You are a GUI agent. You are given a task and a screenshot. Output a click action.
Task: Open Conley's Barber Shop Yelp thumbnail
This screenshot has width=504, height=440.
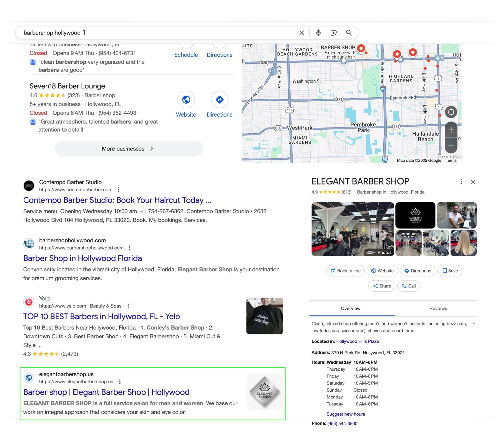(264, 316)
